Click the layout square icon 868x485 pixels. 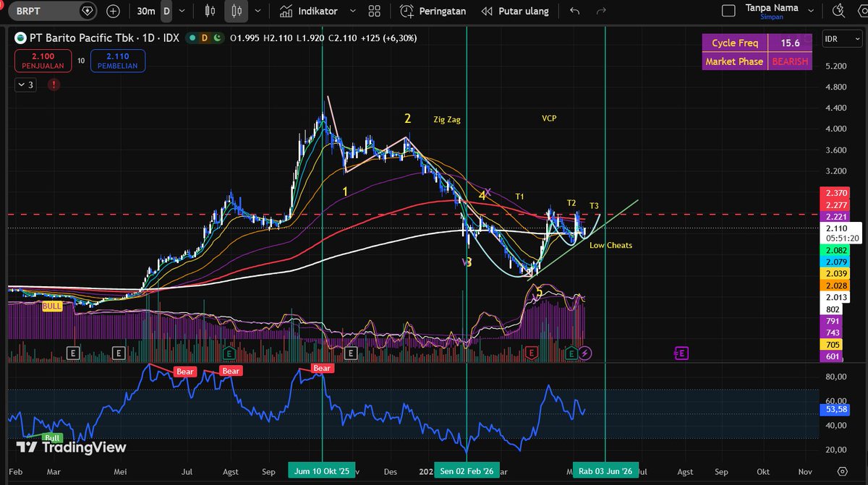[x=730, y=11]
